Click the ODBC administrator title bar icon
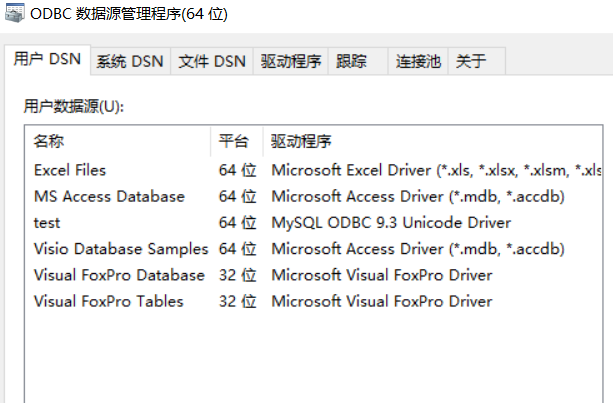The height and width of the screenshot is (403, 613). (15, 13)
